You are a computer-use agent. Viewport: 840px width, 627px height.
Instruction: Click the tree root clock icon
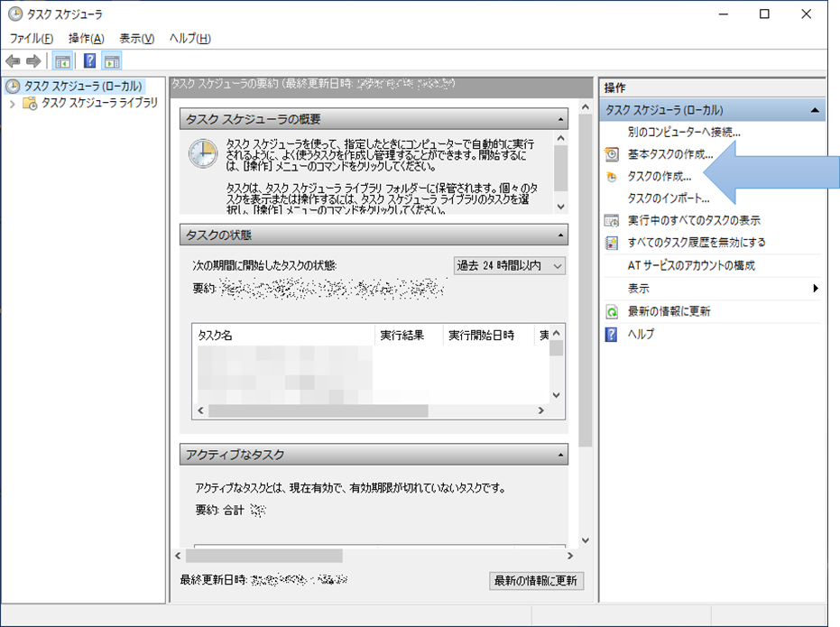(x=13, y=87)
